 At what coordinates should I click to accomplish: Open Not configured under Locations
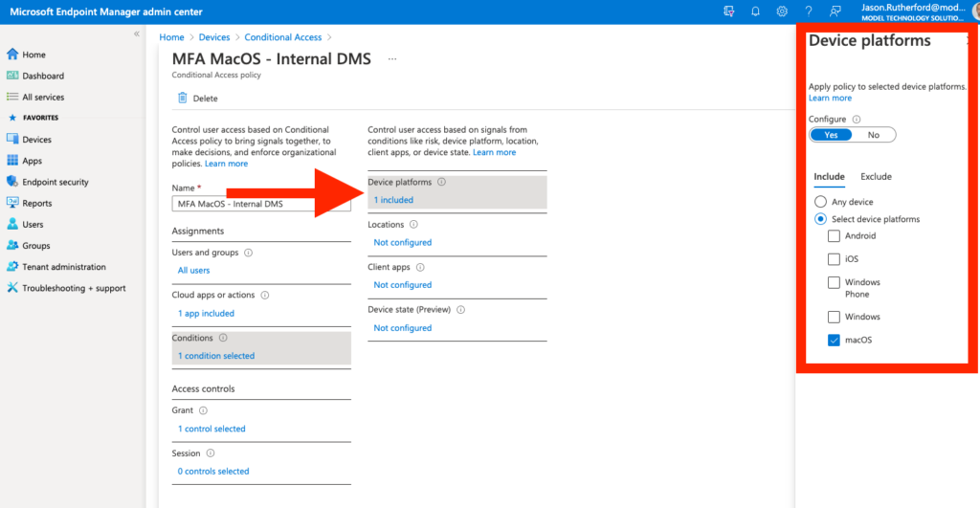click(403, 242)
